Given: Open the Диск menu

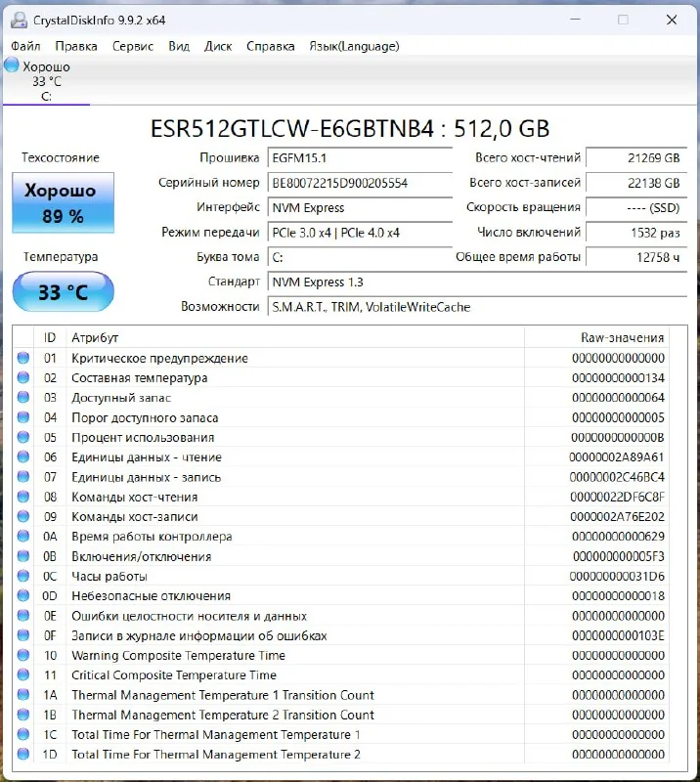Looking at the screenshot, I should (x=218, y=46).
